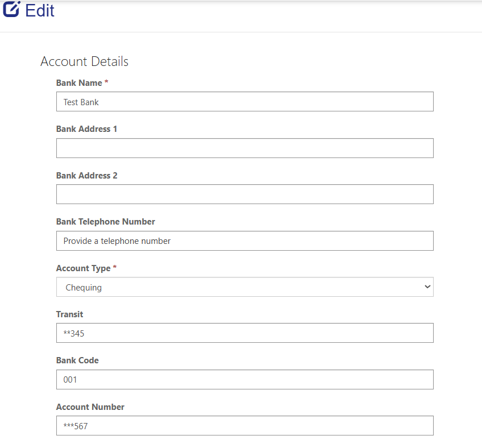Click the Account Type dropdown chevron arrow

click(x=427, y=287)
